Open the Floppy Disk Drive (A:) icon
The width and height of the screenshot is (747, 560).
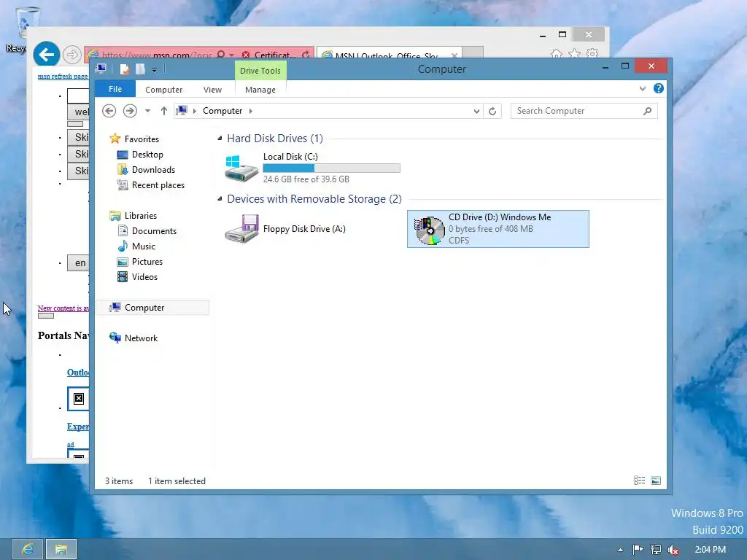241,228
